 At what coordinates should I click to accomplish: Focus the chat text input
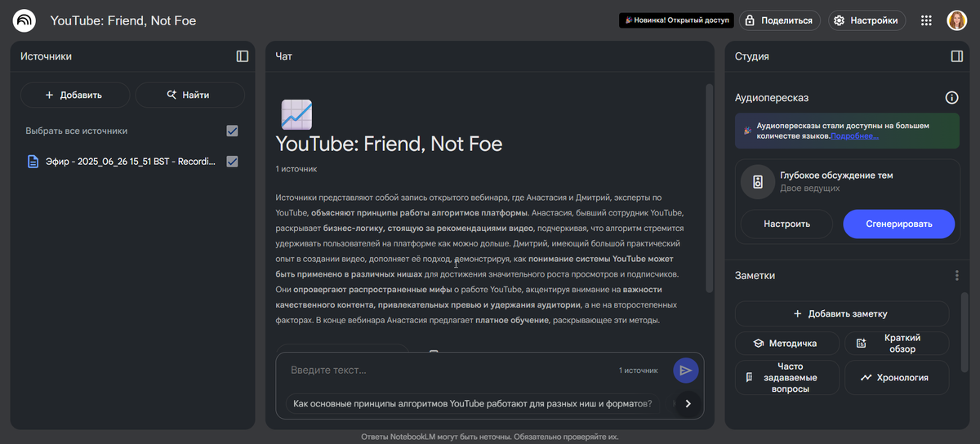coord(449,371)
